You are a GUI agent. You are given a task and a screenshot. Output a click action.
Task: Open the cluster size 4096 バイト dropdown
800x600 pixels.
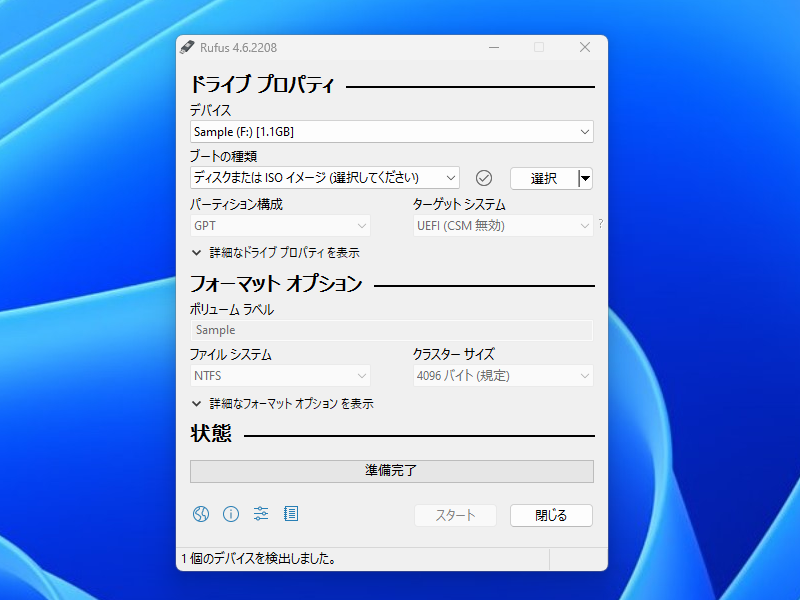coord(501,375)
